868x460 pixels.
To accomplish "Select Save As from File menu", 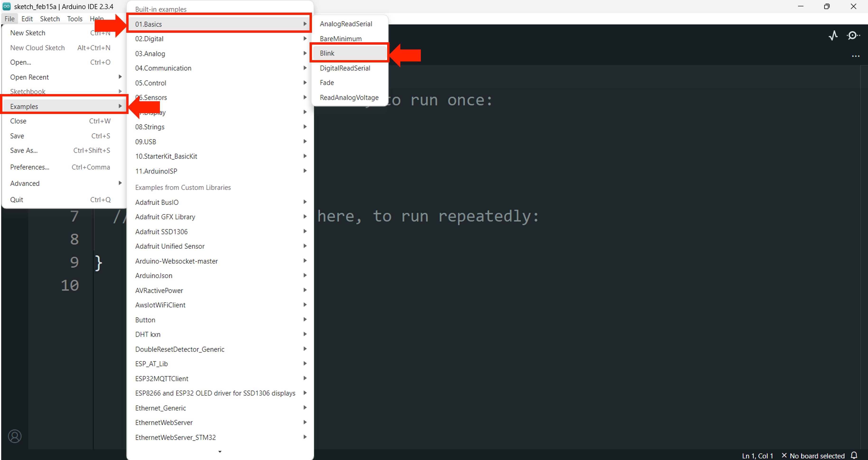I will coord(24,150).
